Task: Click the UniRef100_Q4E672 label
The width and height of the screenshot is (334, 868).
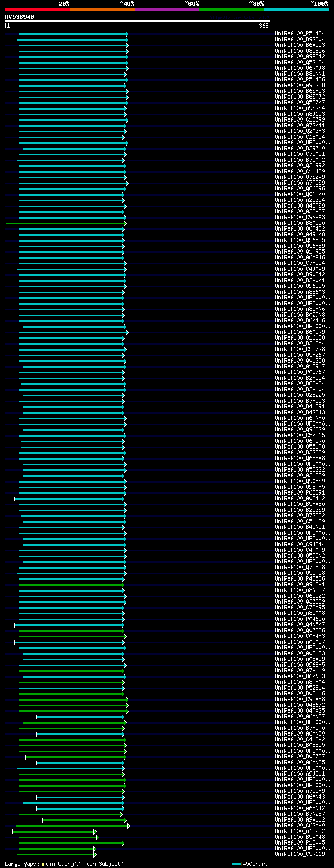Action: [x=300, y=705]
